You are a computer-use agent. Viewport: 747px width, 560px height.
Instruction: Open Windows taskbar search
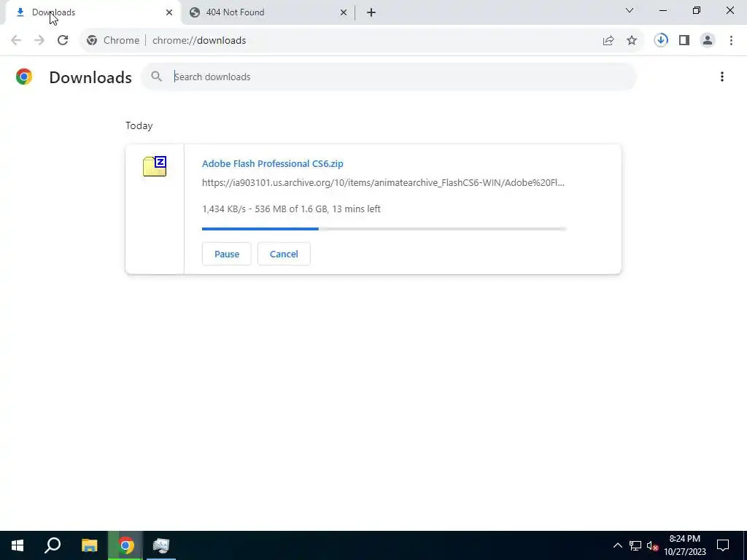(x=53, y=545)
